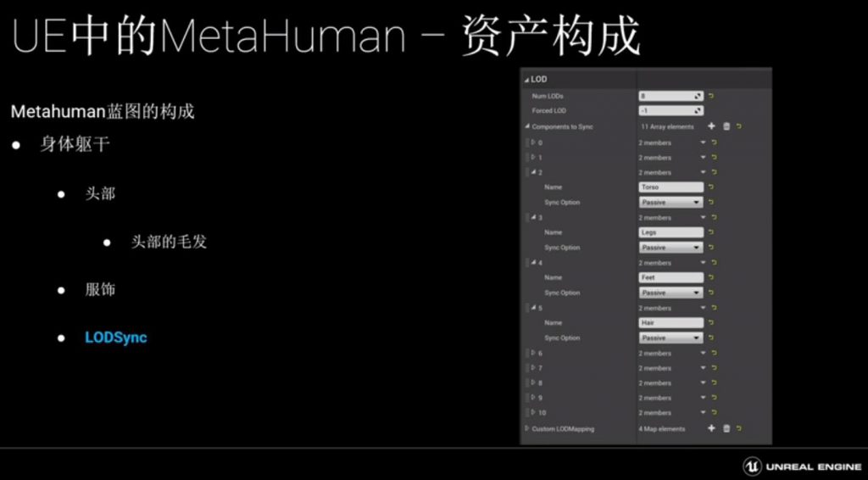Add a Custom LODMapping map element
The image size is (868, 480).
point(711,428)
